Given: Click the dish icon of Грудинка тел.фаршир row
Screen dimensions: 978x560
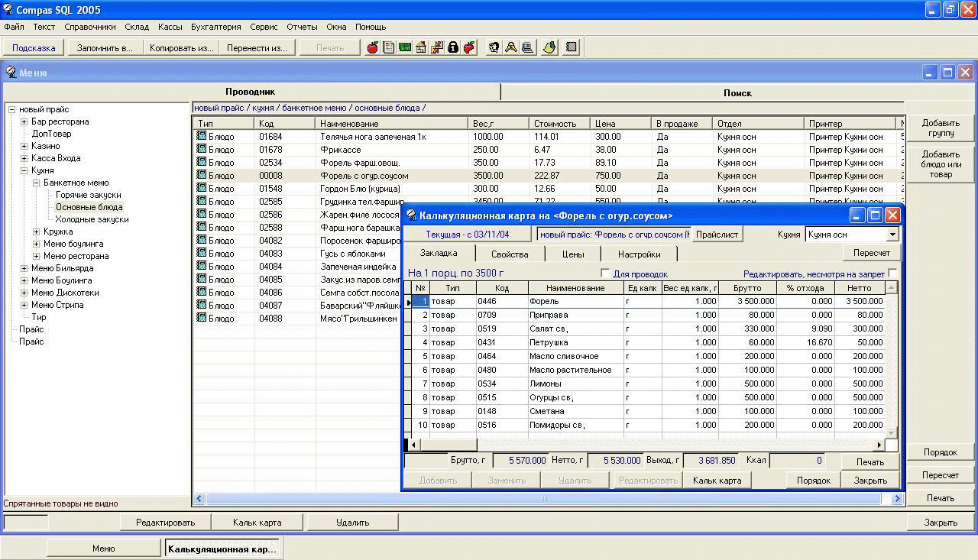Looking at the screenshot, I should point(202,201).
